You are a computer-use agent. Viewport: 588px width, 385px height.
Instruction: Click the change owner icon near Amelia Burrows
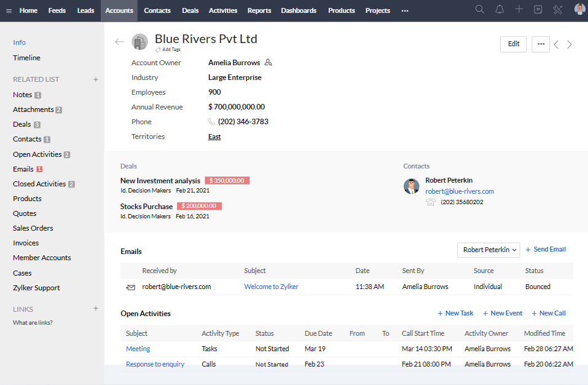(x=268, y=63)
